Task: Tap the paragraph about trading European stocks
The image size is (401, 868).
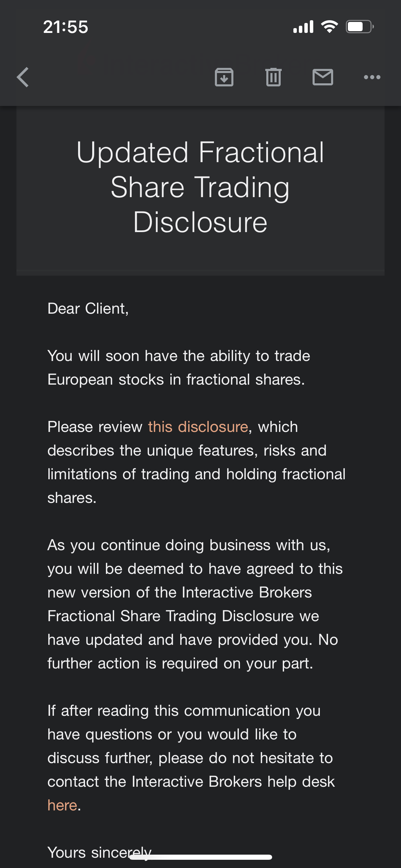Action: pos(179,368)
